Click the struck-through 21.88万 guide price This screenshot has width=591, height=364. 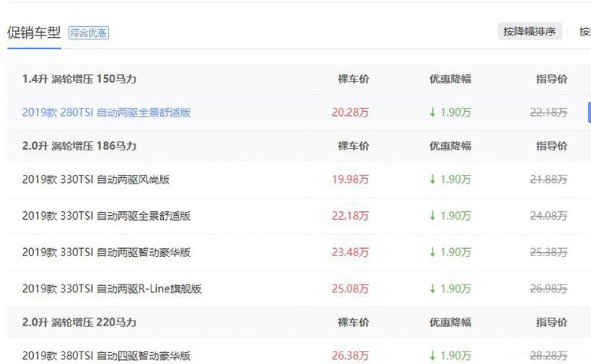click(548, 180)
